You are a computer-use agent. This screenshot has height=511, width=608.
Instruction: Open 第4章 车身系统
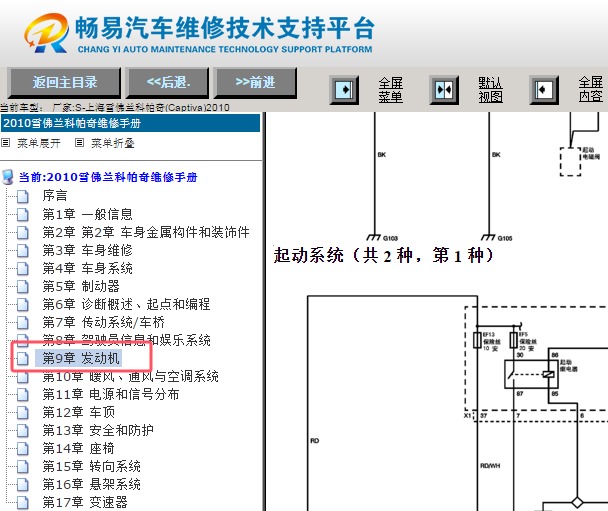click(87, 268)
